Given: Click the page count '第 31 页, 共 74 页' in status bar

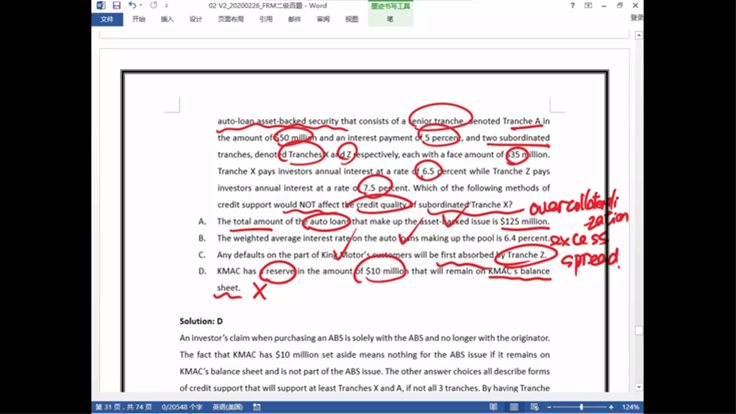Looking at the screenshot, I should [123, 407].
